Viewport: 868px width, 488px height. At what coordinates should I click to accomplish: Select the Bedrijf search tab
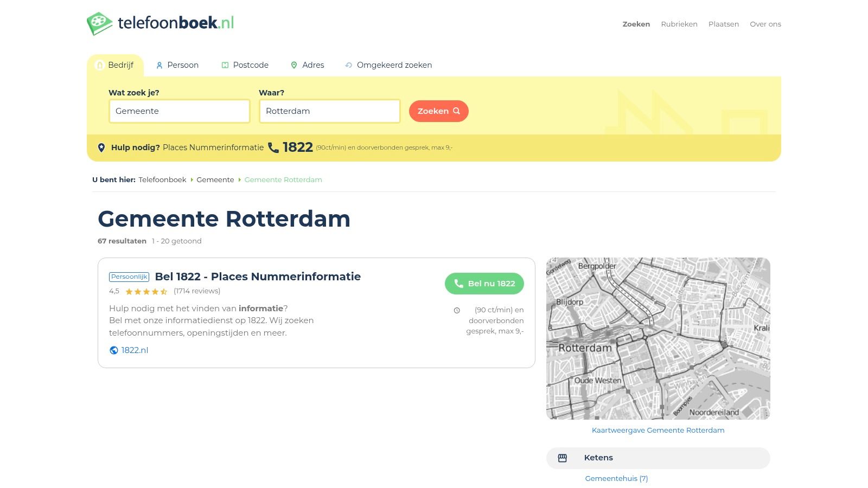115,65
